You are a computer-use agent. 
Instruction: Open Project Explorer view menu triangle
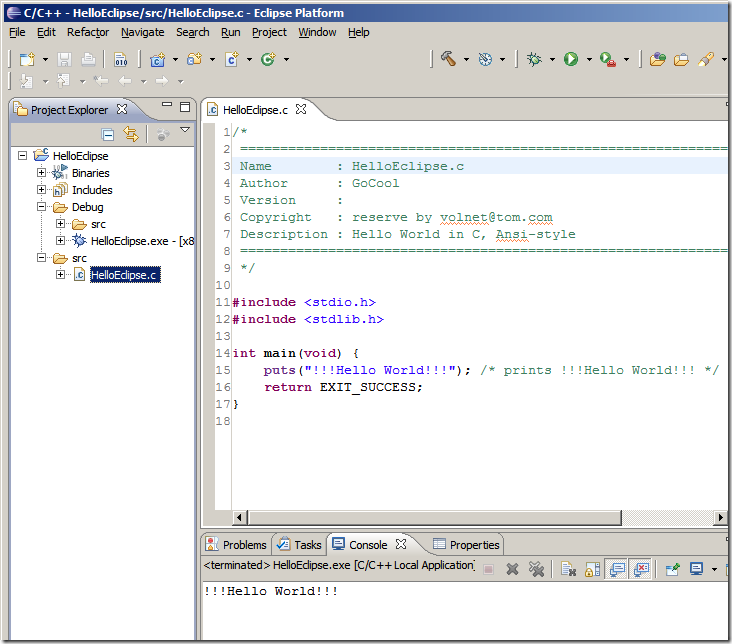click(185, 129)
